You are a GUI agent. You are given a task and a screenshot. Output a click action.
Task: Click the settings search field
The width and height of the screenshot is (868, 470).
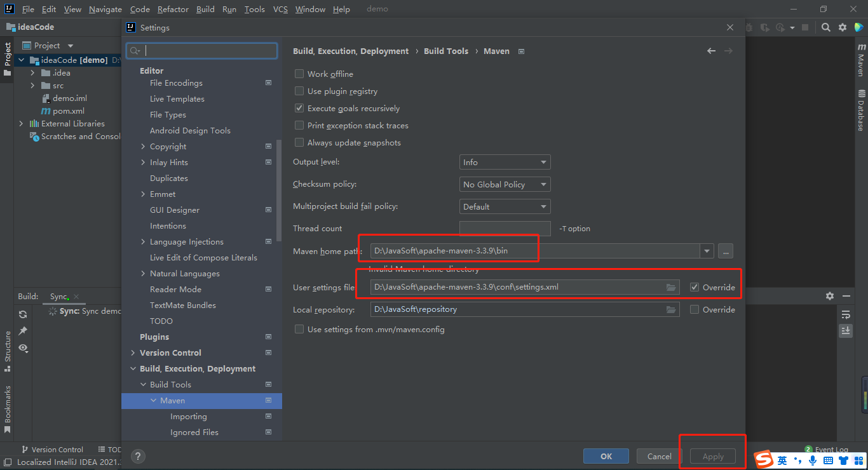pyautogui.click(x=202, y=51)
